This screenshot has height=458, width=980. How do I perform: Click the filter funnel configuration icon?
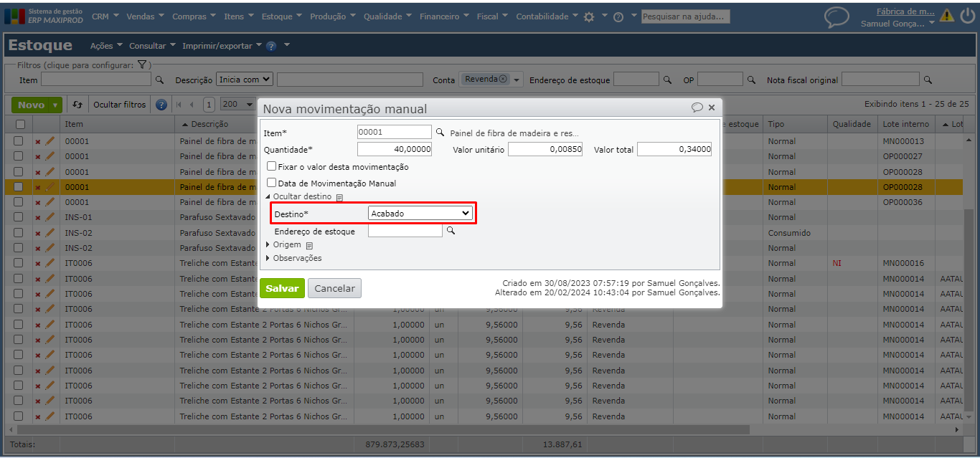click(x=142, y=65)
